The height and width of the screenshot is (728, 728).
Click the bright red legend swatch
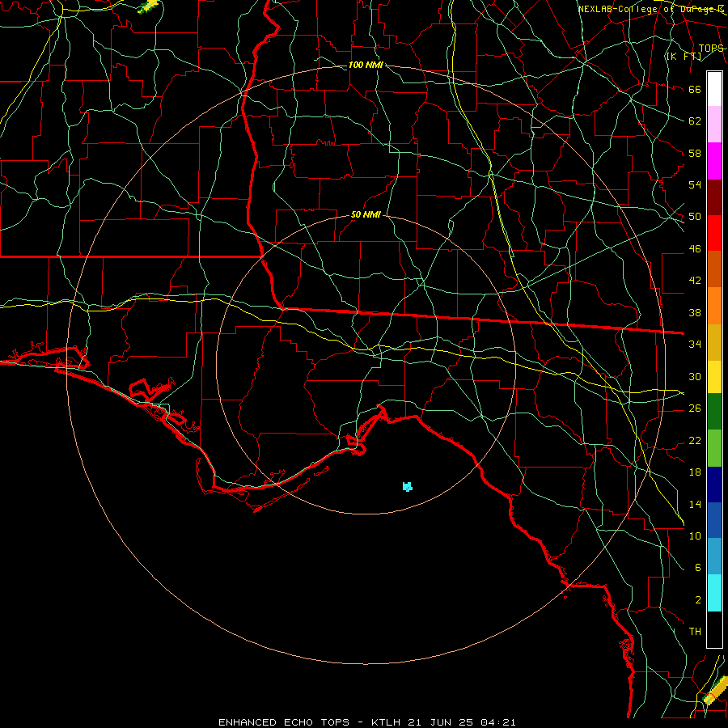714,233
